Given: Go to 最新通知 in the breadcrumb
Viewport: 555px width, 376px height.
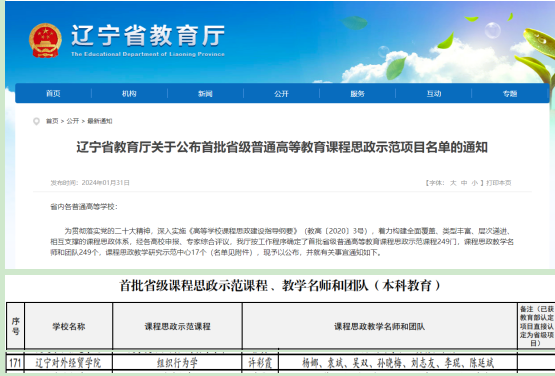Looking at the screenshot, I should [100, 121].
